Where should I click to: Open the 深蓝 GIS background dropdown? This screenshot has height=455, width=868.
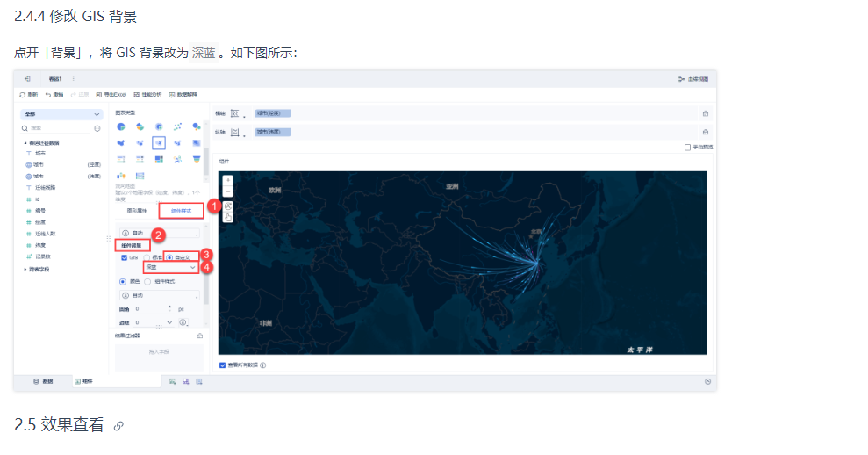(170, 267)
